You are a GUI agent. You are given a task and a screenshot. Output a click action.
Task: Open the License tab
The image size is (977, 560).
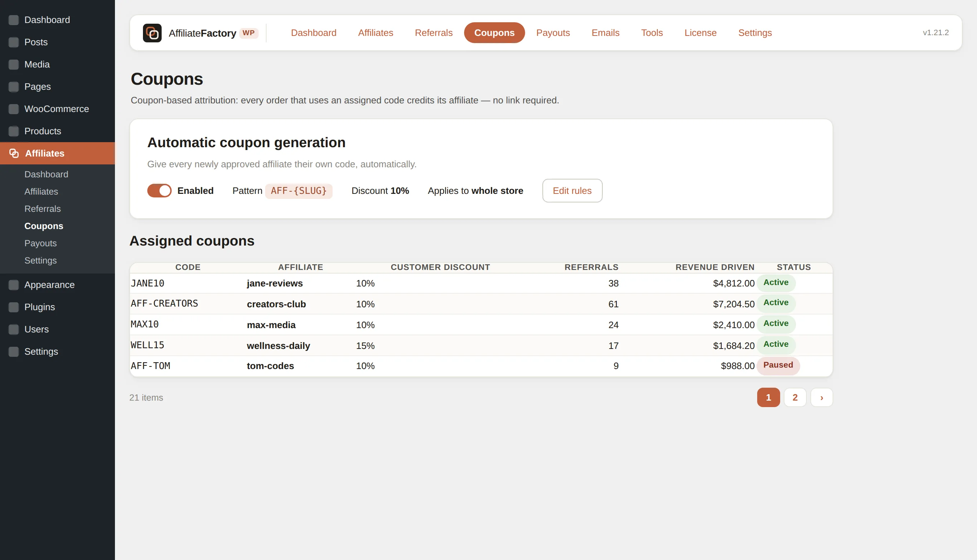(700, 33)
